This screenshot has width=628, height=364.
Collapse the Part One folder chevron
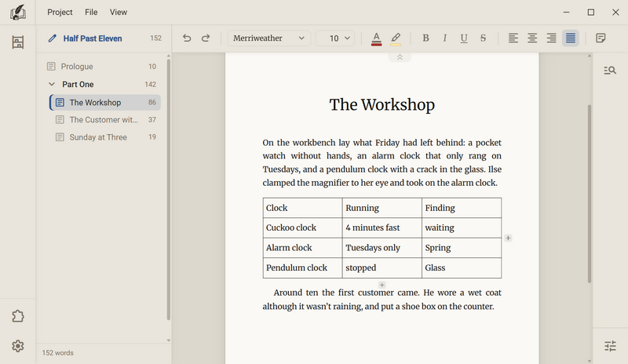click(51, 84)
